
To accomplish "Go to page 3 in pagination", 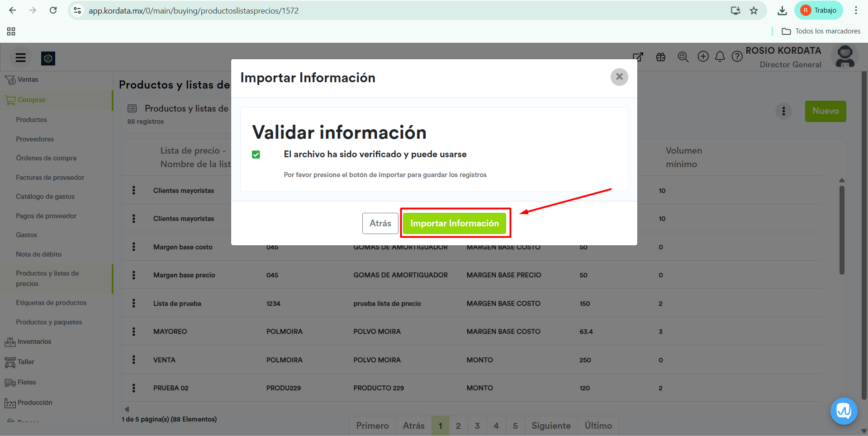I will 477,426.
